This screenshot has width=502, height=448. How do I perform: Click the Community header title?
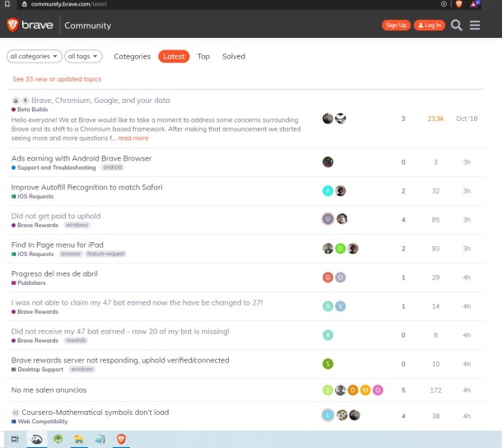pos(88,26)
